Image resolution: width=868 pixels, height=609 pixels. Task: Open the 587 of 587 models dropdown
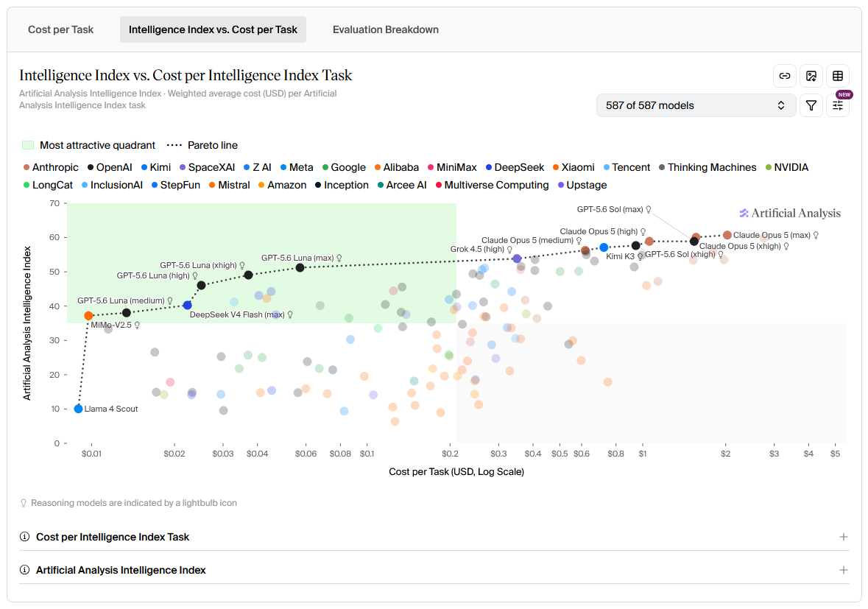point(696,105)
